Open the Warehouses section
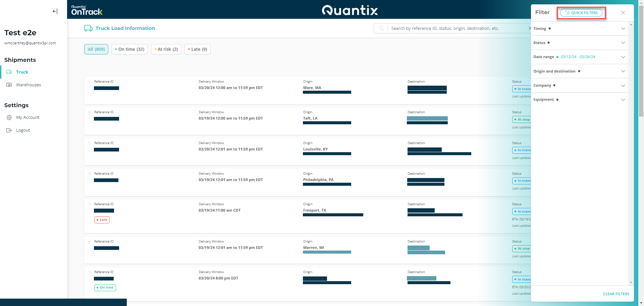The height and width of the screenshot is (306, 644). click(x=28, y=85)
